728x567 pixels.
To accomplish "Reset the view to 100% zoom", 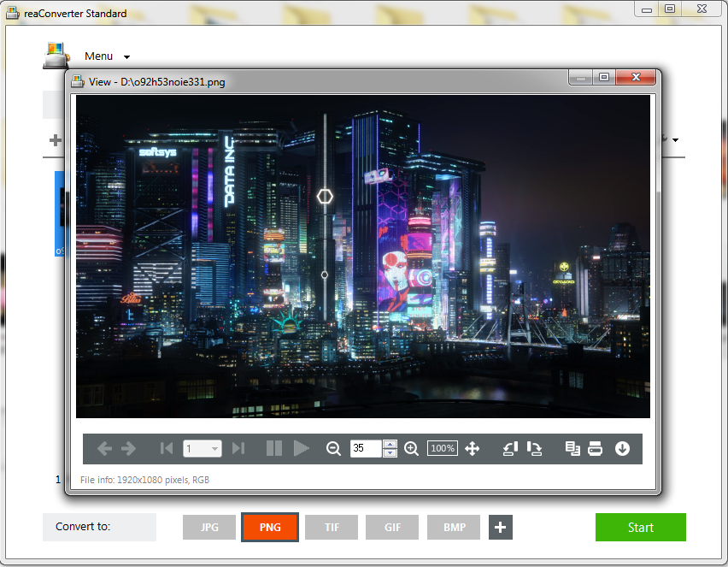I will click(443, 448).
